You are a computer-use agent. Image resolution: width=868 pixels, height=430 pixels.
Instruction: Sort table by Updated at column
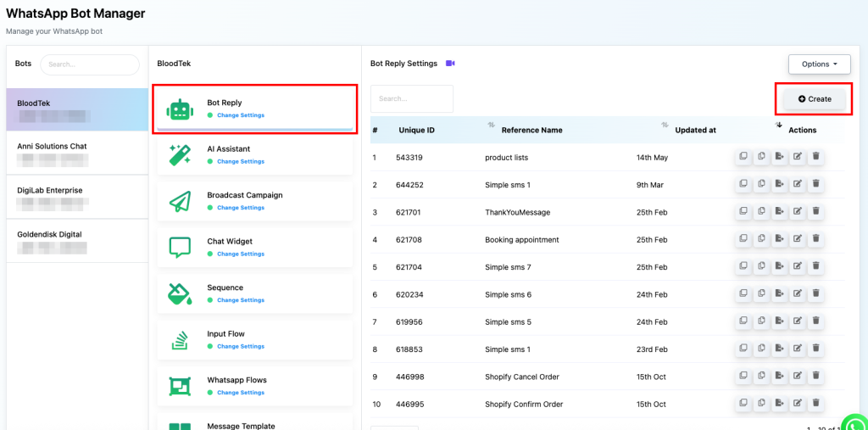[695, 131]
